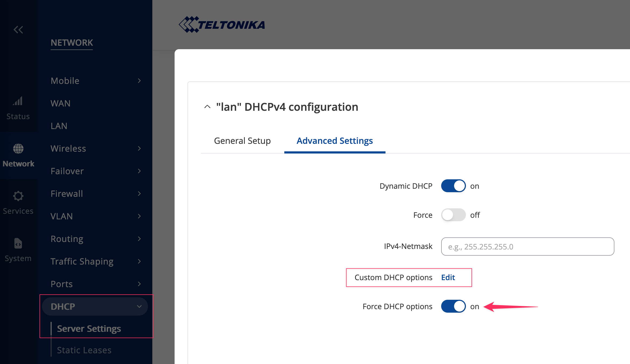Collapse sidebar with double-chevron icon

[18, 30]
